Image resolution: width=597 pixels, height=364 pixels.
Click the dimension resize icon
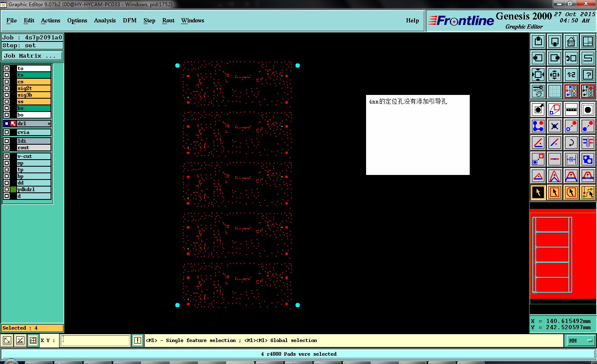571,159
